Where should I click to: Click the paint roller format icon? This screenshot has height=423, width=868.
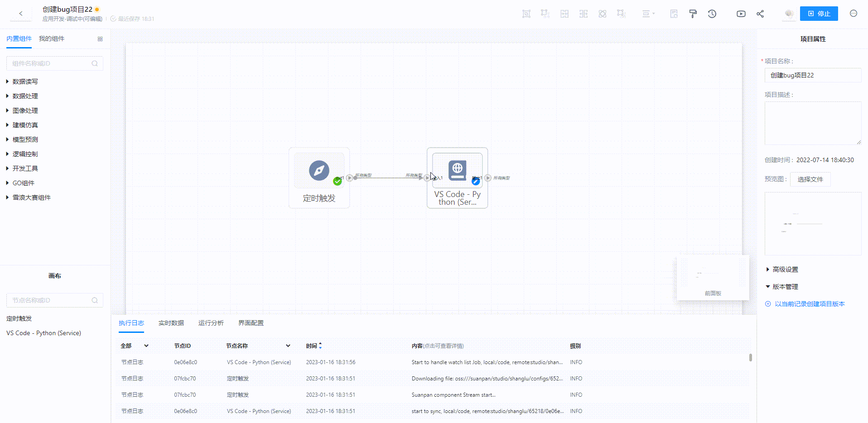pyautogui.click(x=693, y=14)
